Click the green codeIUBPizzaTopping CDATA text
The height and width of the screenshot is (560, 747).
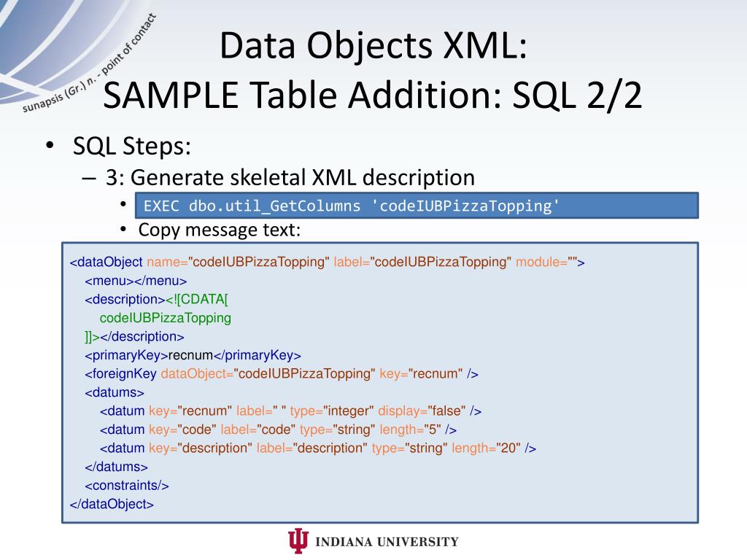click(166, 318)
